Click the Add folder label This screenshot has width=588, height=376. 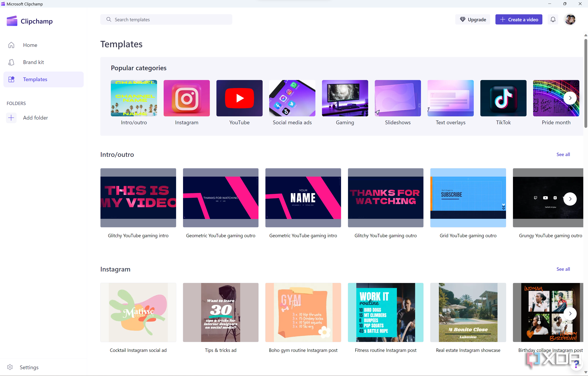point(35,118)
